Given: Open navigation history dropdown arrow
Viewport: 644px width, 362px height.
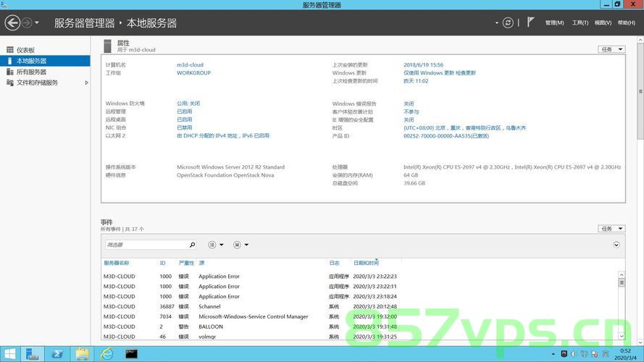Looking at the screenshot, I should point(36,22).
